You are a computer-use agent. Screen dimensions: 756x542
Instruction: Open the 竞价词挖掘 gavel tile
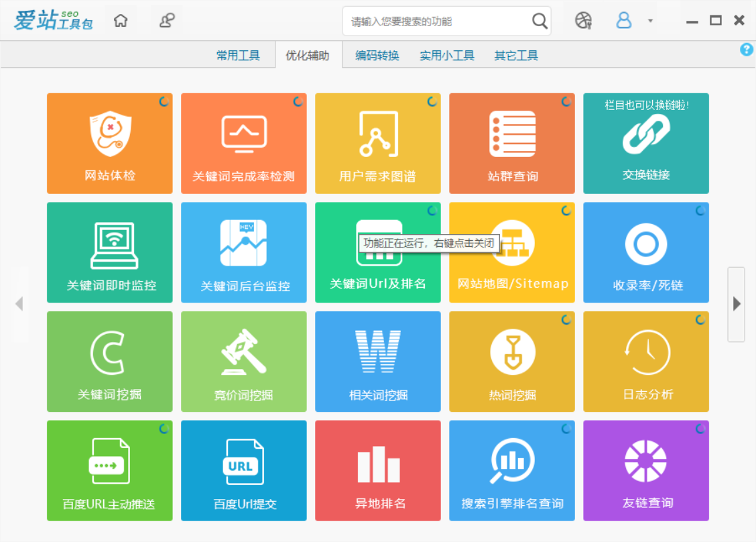tap(243, 362)
